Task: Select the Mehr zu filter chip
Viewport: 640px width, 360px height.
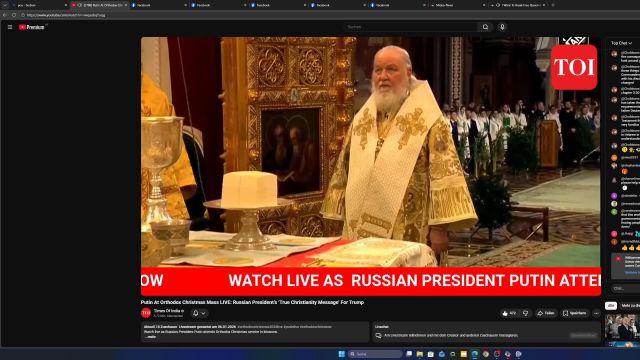Action: pos(630,306)
